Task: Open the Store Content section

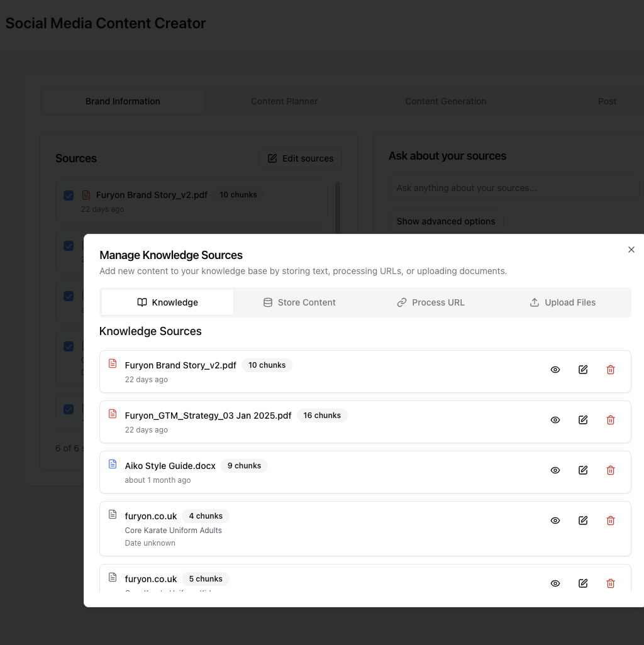Action: pos(299,302)
